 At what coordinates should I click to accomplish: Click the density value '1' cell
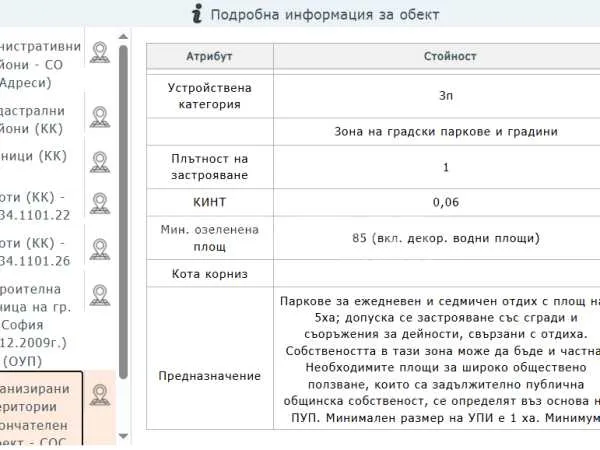437,167
